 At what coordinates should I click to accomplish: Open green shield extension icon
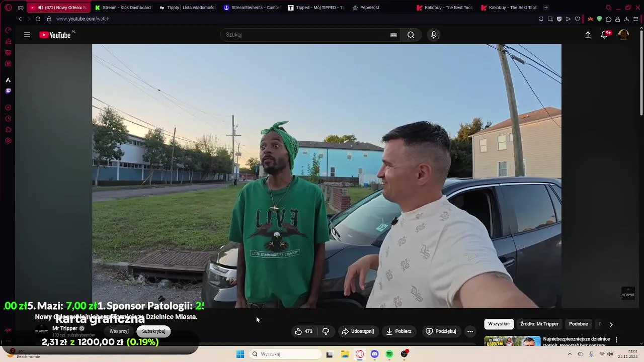599,19
